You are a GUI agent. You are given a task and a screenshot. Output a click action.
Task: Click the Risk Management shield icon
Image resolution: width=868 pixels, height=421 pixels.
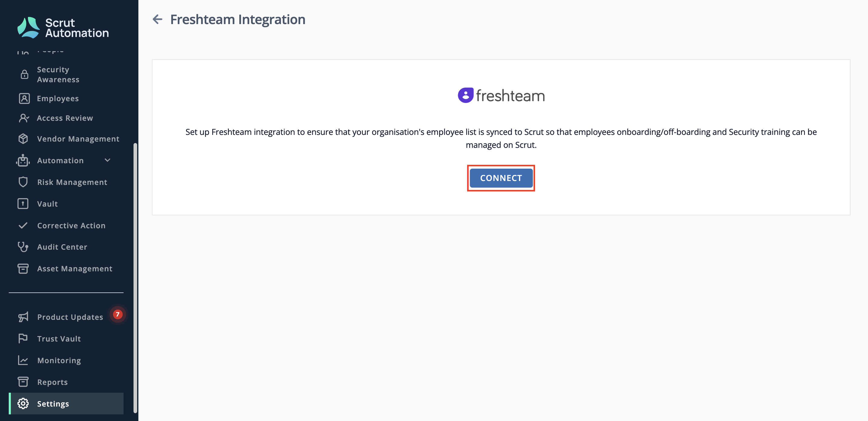click(x=23, y=182)
